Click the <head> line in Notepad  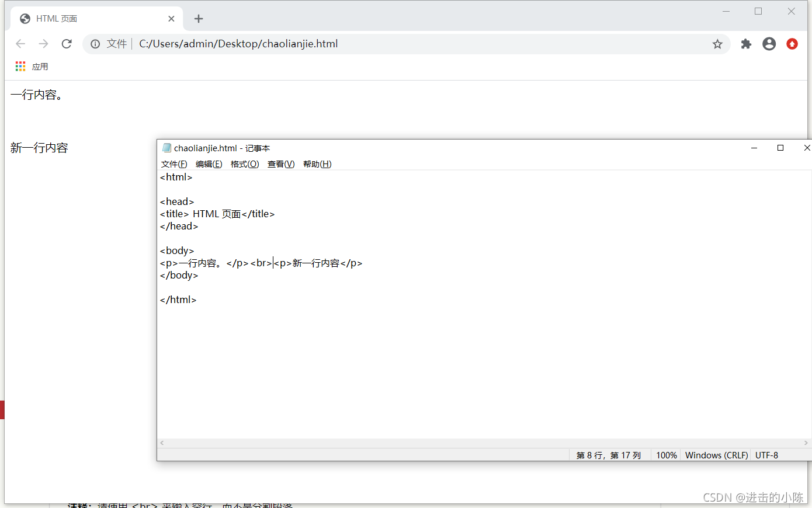pyautogui.click(x=177, y=201)
